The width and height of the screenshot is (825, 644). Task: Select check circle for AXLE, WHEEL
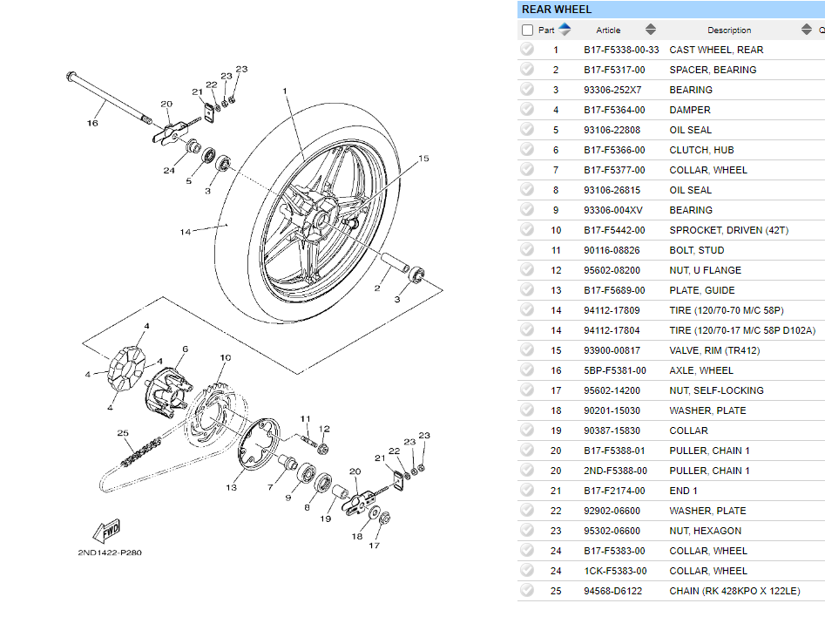527,369
